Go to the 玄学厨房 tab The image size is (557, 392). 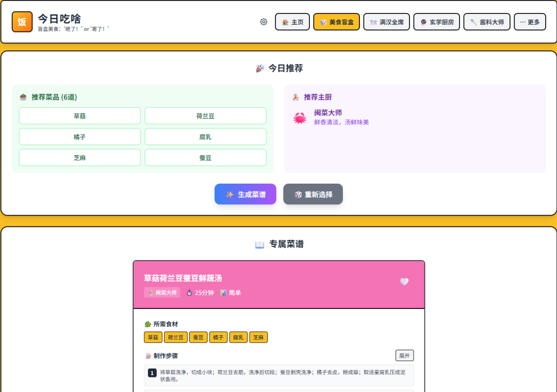click(x=436, y=22)
